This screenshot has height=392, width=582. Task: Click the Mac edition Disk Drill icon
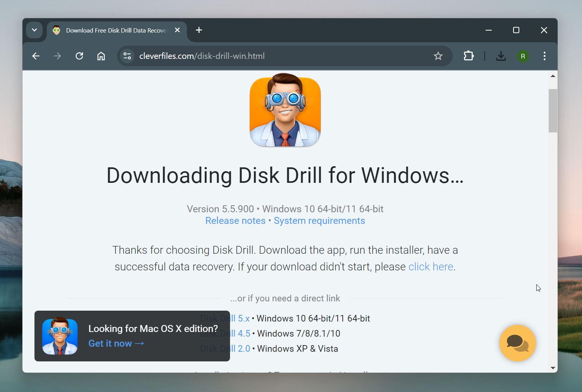[x=60, y=336]
